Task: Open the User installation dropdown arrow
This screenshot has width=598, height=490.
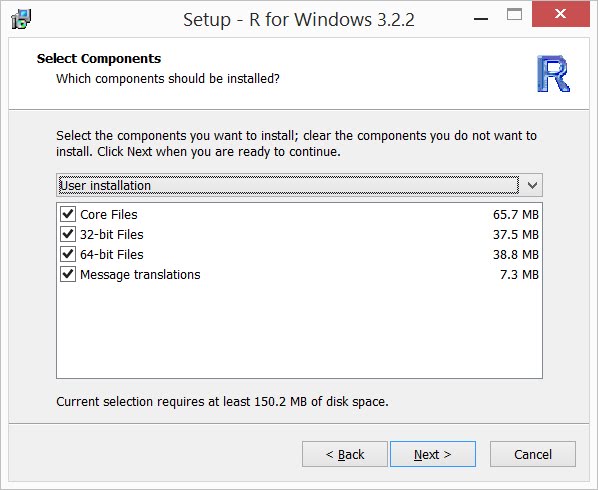Action: click(x=532, y=185)
